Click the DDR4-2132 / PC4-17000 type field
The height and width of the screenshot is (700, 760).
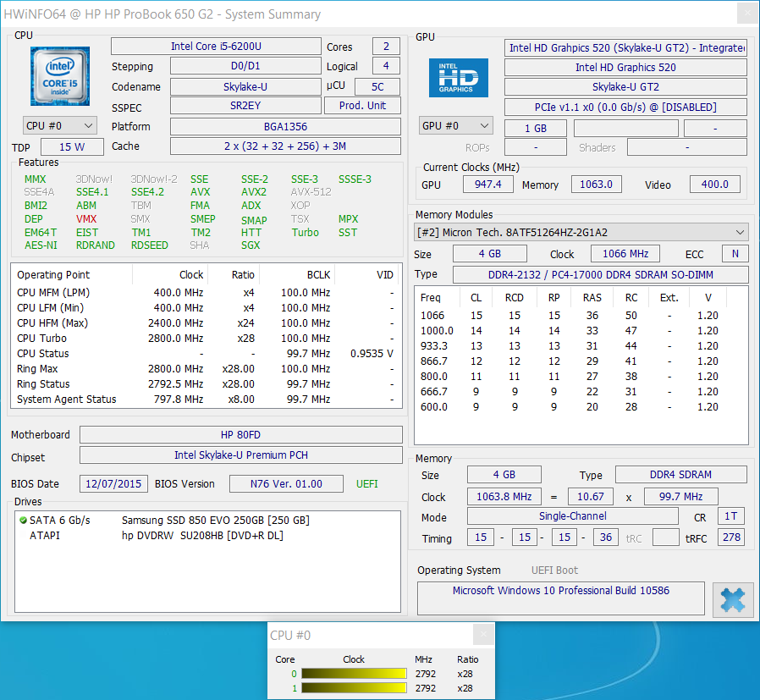(x=601, y=275)
